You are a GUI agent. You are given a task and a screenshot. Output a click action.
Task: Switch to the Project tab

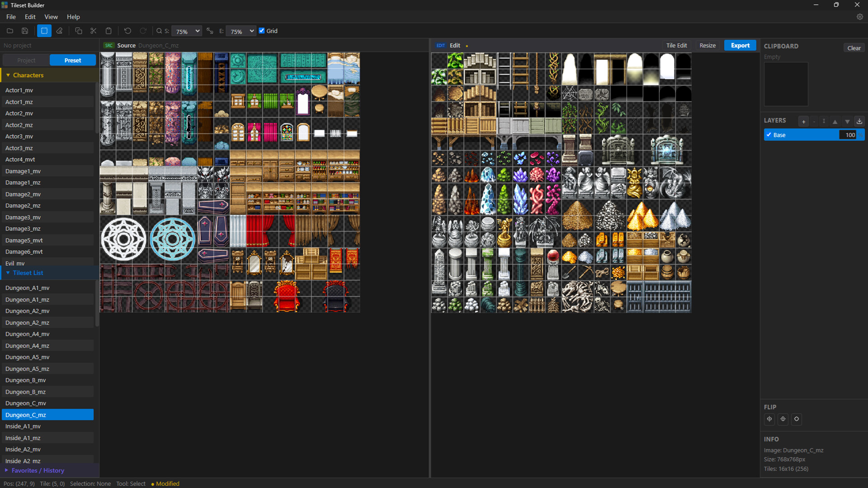[26, 60]
